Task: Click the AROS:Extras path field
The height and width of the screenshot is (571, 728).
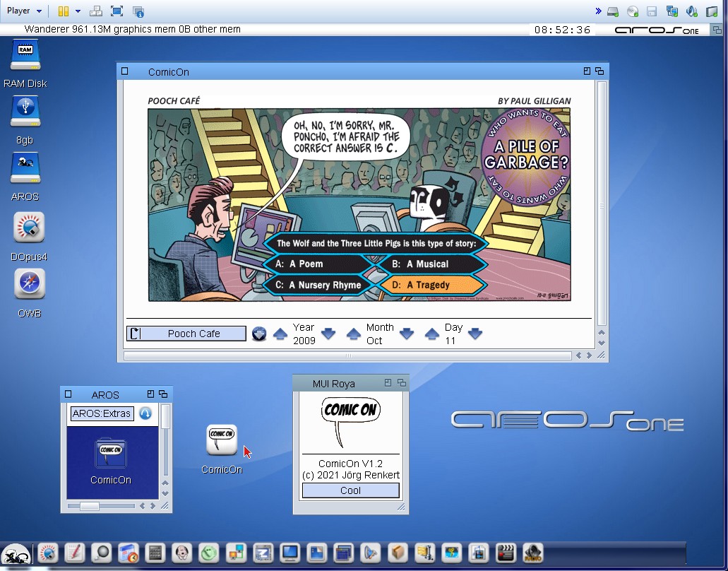Action: pyautogui.click(x=102, y=413)
